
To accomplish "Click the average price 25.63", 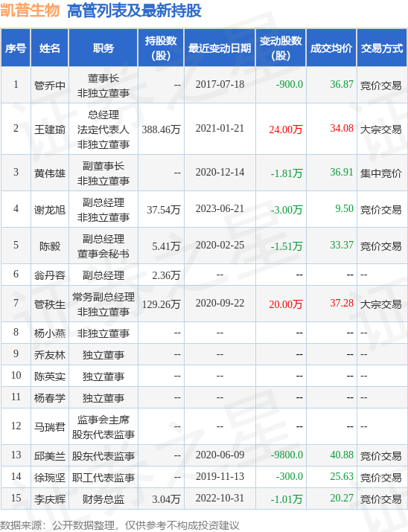I will click(342, 477).
